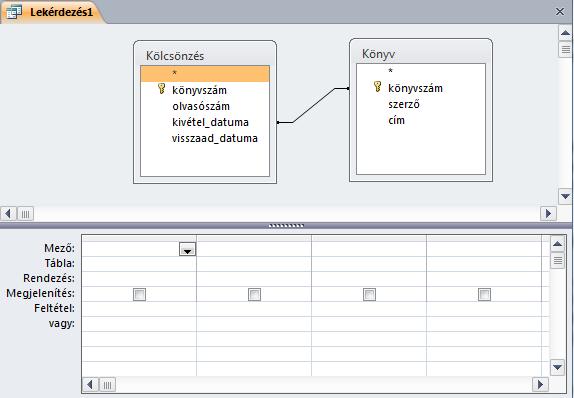The width and height of the screenshot is (574, 398).
Task: Open the Mező dropdown in first column
Action: (187, 249)
